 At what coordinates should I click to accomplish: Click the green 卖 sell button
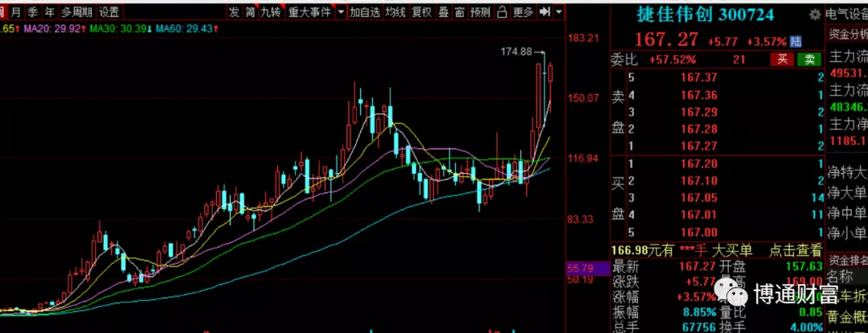click(x=809, y=60)
